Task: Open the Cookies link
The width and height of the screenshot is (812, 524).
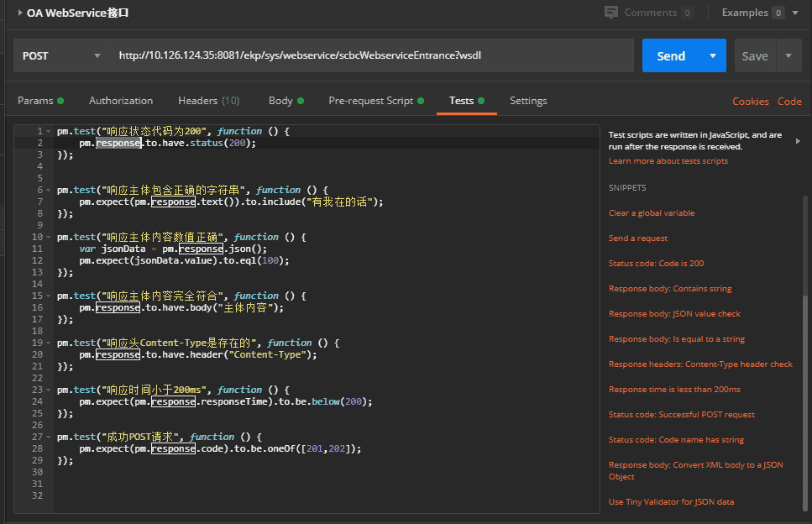Action: pyautogui.click(x=751, y=102)
